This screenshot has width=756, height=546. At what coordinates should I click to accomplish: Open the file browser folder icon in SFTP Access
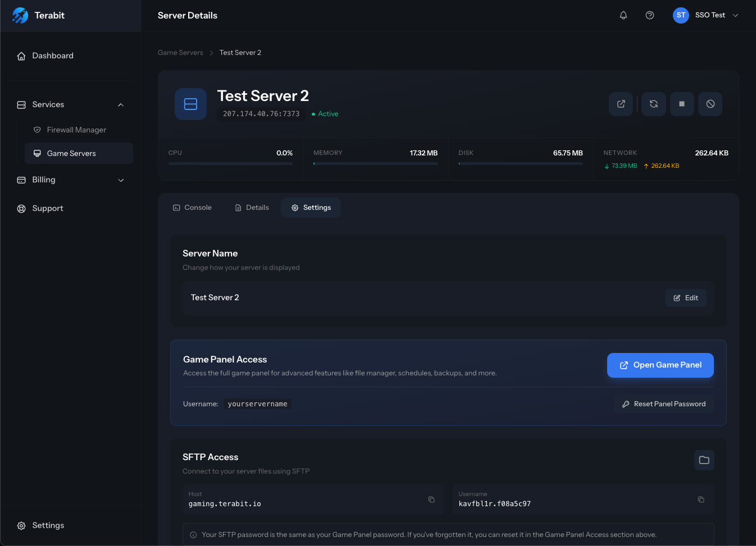[x=704, y=460]
